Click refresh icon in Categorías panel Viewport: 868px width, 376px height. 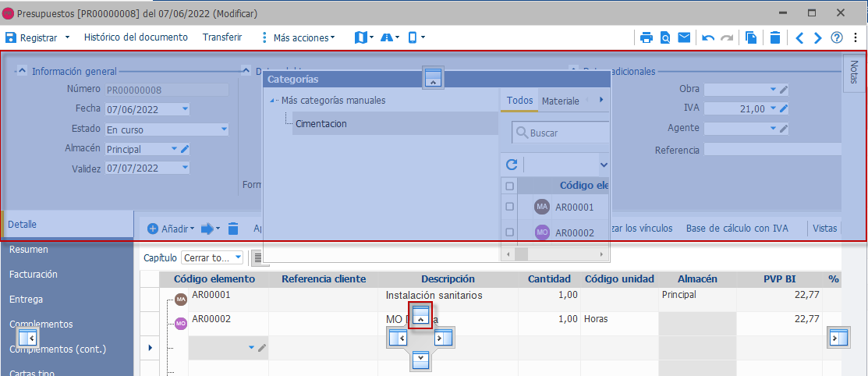tap(512, 165)
